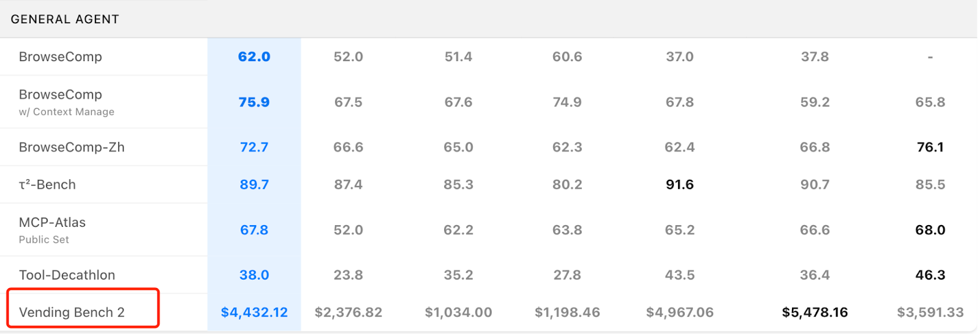Viewport: 980px width, 334px height.
Task: Click the bold $5,478.16 Vending Bench value
Action: pos(815,313)
